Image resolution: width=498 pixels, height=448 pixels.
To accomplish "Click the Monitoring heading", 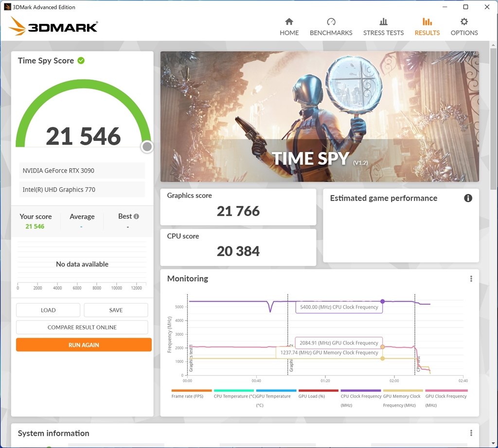I will click(188, 278).
